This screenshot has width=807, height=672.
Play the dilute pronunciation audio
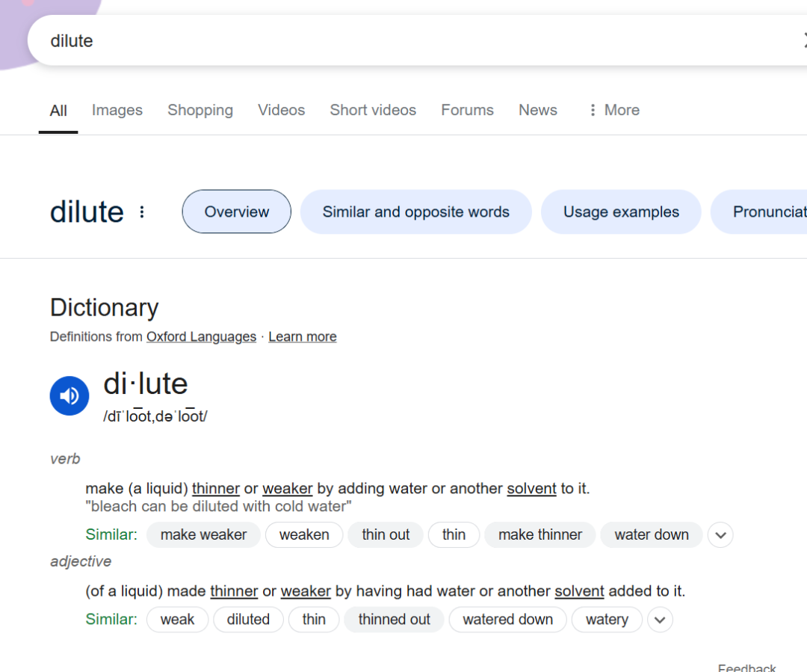[x=69, y=395]
